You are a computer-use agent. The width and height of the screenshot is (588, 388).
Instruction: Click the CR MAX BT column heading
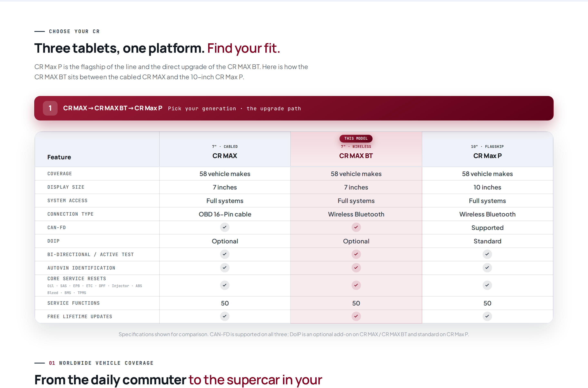pos(356,156)
